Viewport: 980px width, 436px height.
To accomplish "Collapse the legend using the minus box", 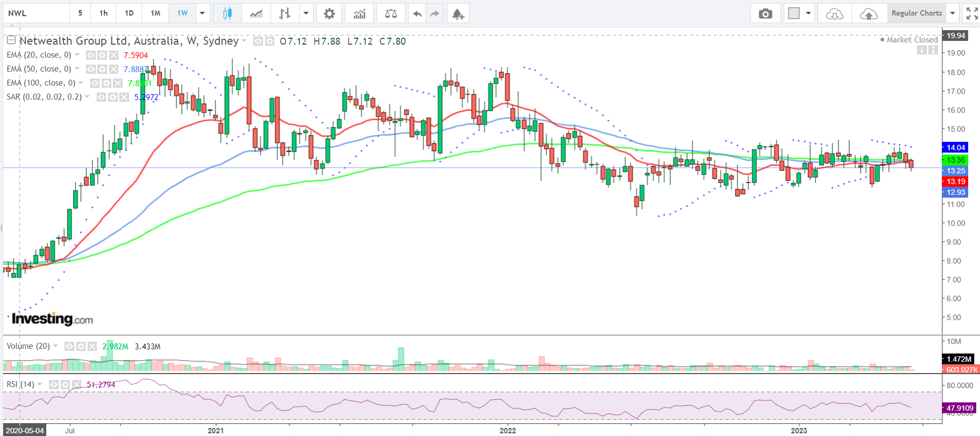I will (11, 40).
